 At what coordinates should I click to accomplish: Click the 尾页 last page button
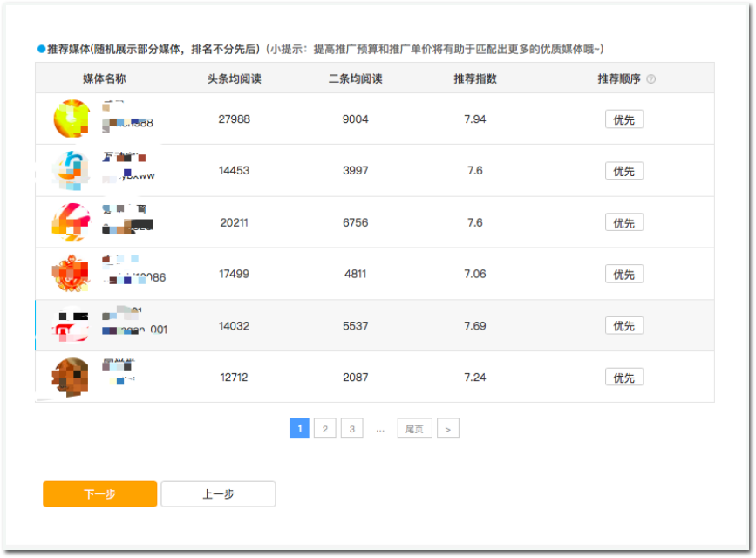click(x=414, y=428)
